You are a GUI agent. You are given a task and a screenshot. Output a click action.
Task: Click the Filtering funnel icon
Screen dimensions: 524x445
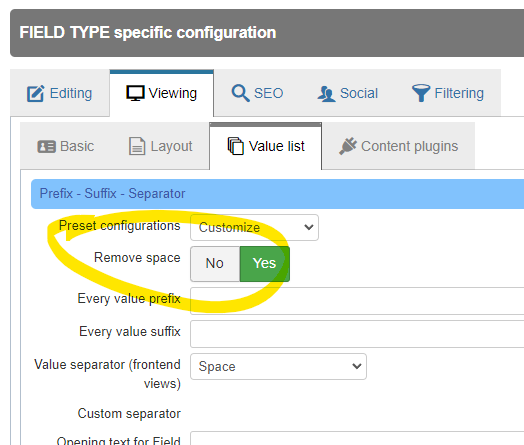pos(421,93)
